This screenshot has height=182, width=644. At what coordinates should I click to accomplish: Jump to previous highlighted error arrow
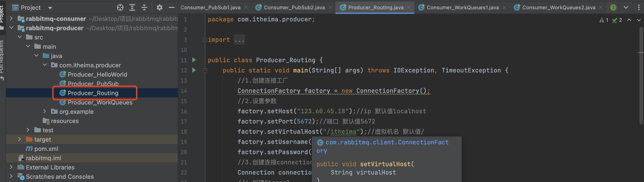(629, 20)
